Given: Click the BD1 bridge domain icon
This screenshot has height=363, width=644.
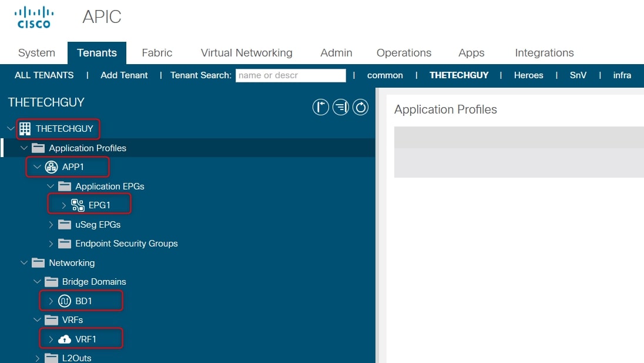Looking at the screenshot, I should click(65, 301).
